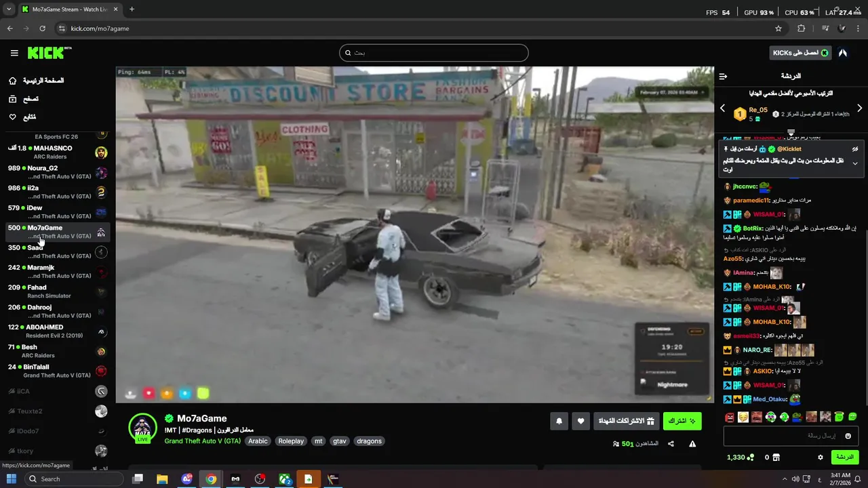Screen dimensions: 868x488
Task: Toggle stream notifications bell
Action: coord(559,421)
